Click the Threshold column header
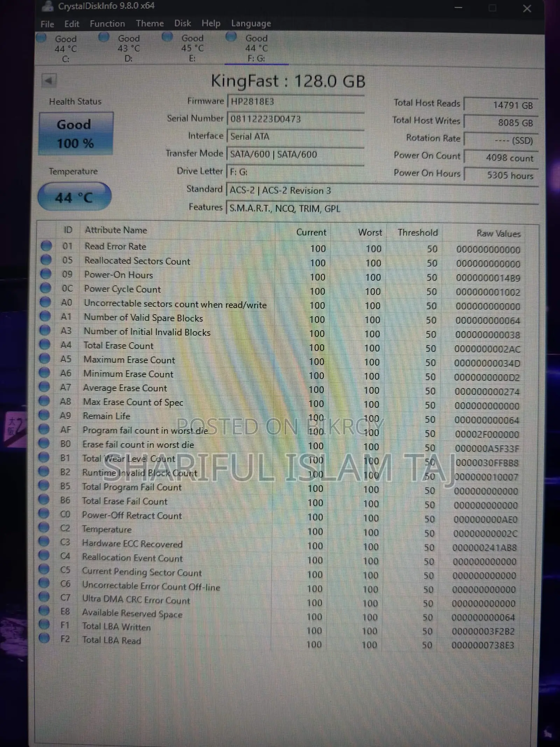The height and width of the screenshot is (747, 560). pos(418,232)
